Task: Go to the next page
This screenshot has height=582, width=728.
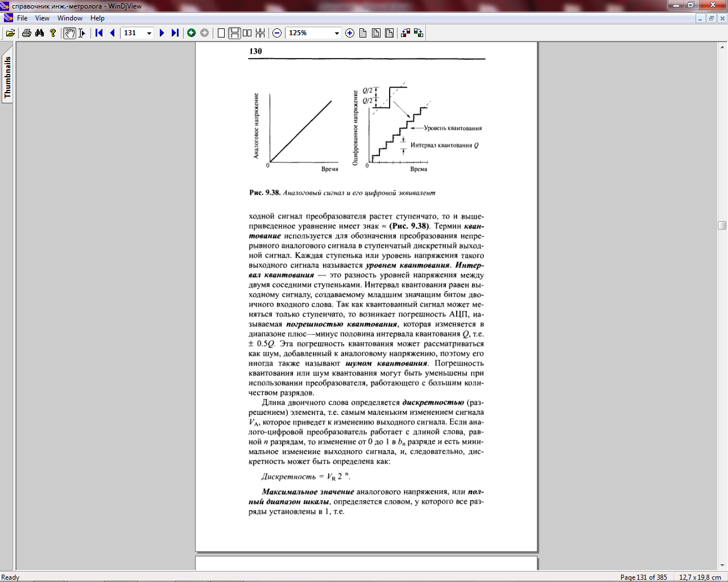Action: coord(162,33)
